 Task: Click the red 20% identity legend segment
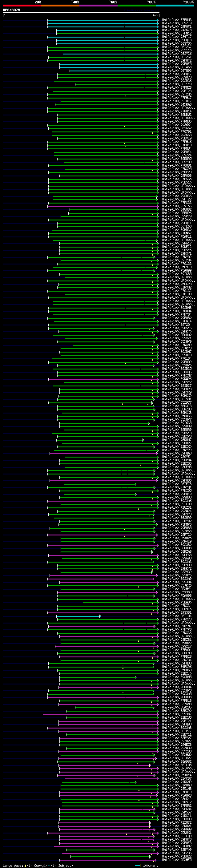pos(22,6)
